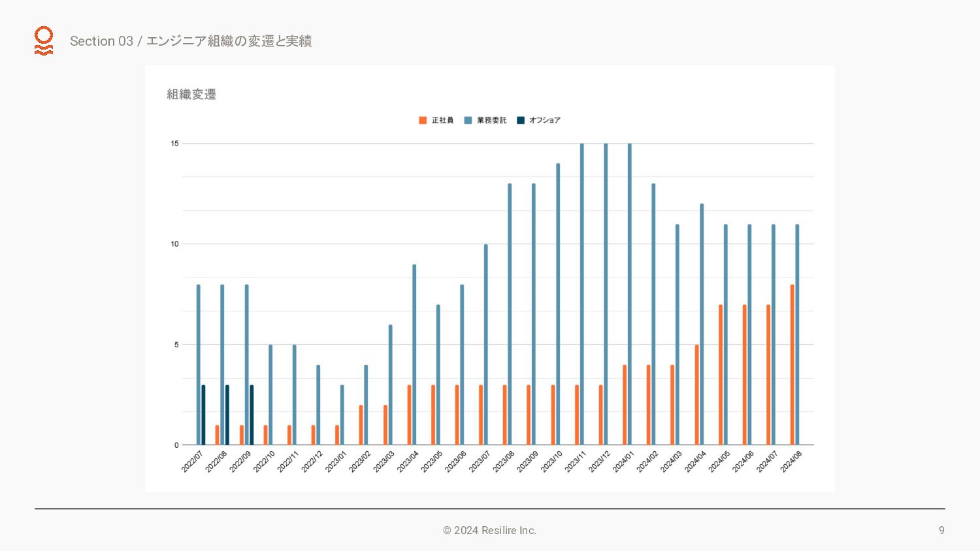Select the 正社員 legend label
Image resolution: width=980 pixels, height=551 pixels.
click(442, 120)
